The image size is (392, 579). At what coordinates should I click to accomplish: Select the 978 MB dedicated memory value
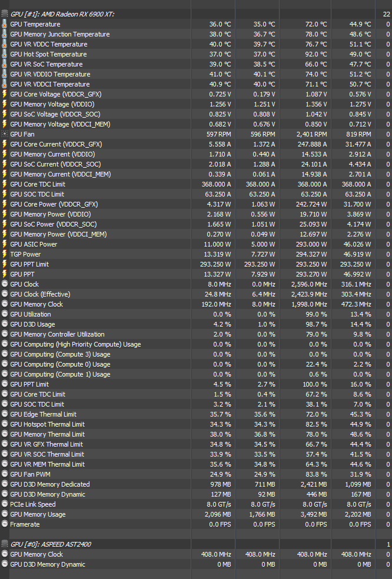coord(221,484)
